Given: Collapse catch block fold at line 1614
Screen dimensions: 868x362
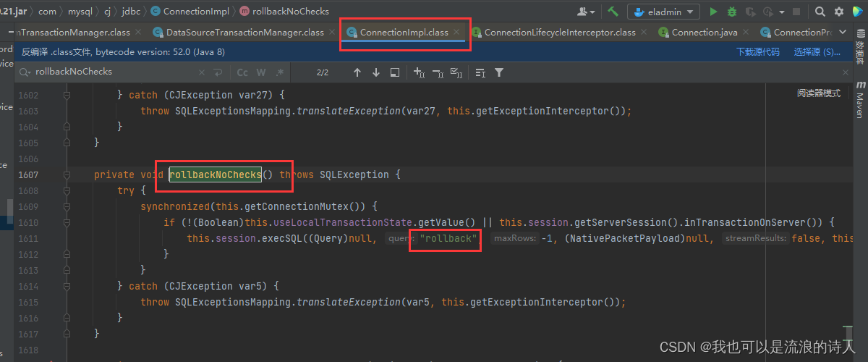Looking at the screenshot, I should coord(67,286).
